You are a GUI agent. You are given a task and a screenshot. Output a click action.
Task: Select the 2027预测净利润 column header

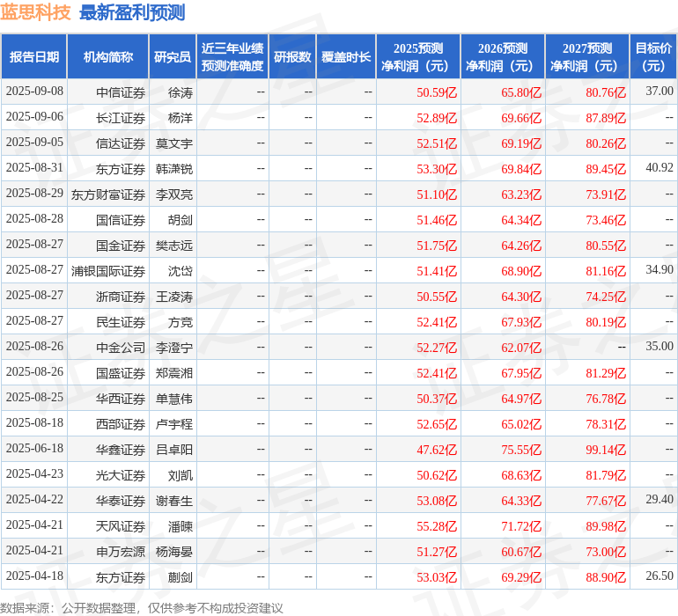click(x=587, y=56)
